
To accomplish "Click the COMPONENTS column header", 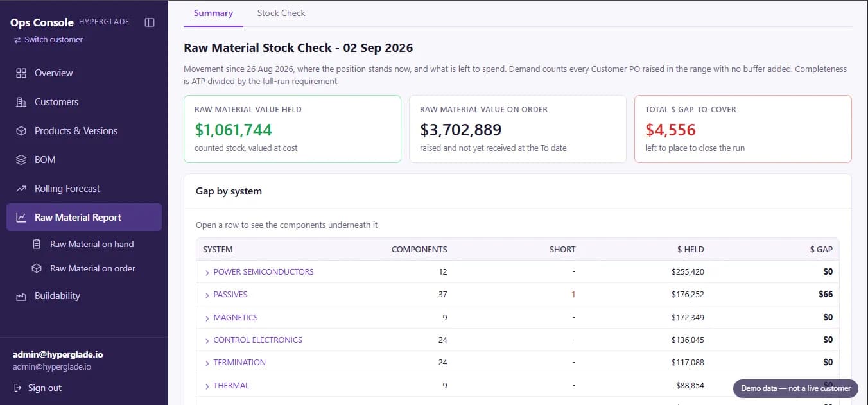I will click(419, 250).
